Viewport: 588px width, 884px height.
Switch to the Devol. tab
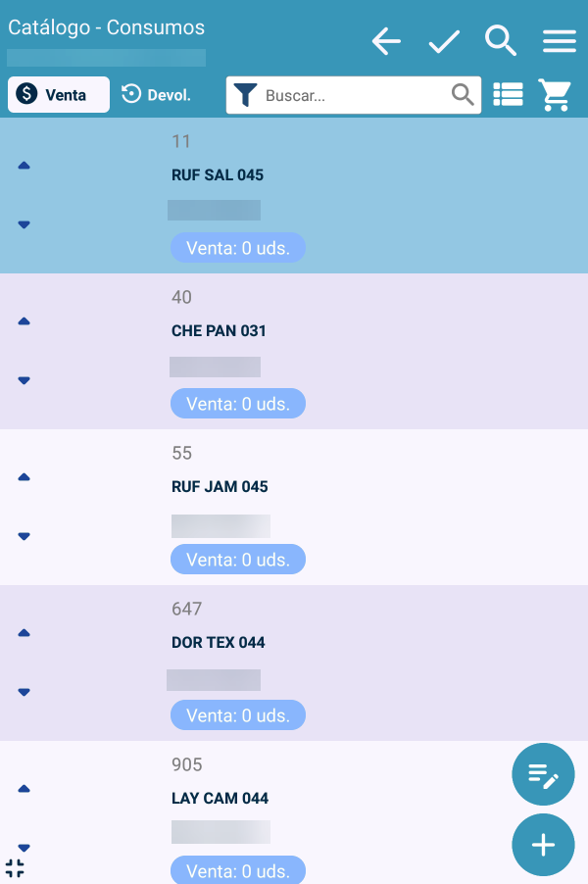click(x=157, y=95)
